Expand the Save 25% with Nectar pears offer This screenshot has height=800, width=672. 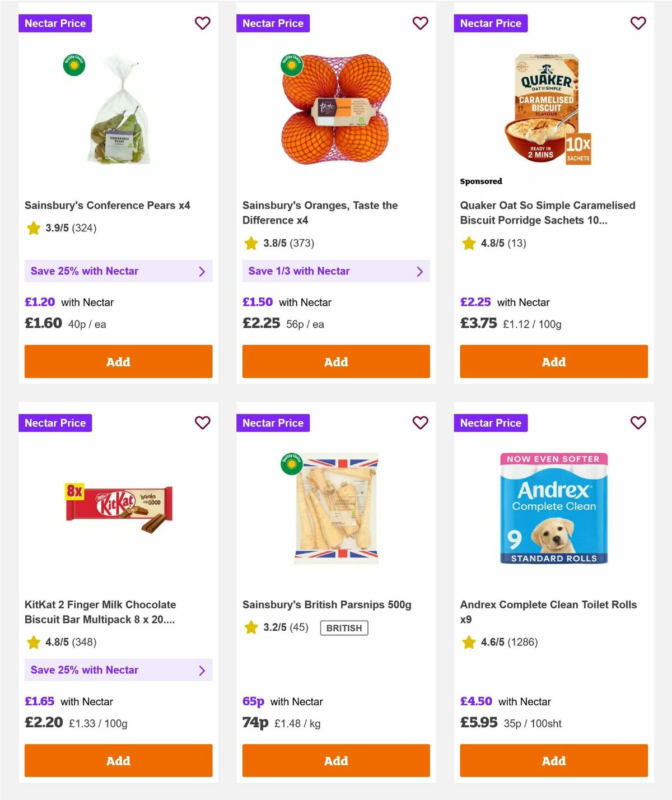[118, 271]
